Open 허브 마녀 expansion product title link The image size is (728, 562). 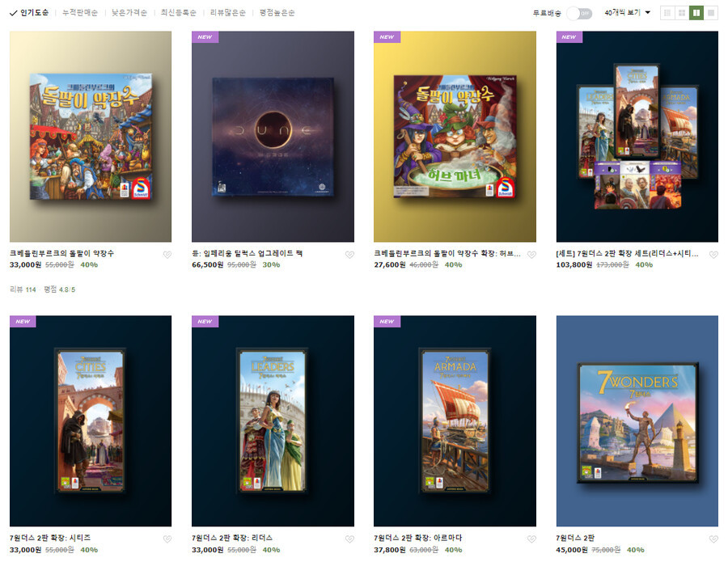[447, 253]
